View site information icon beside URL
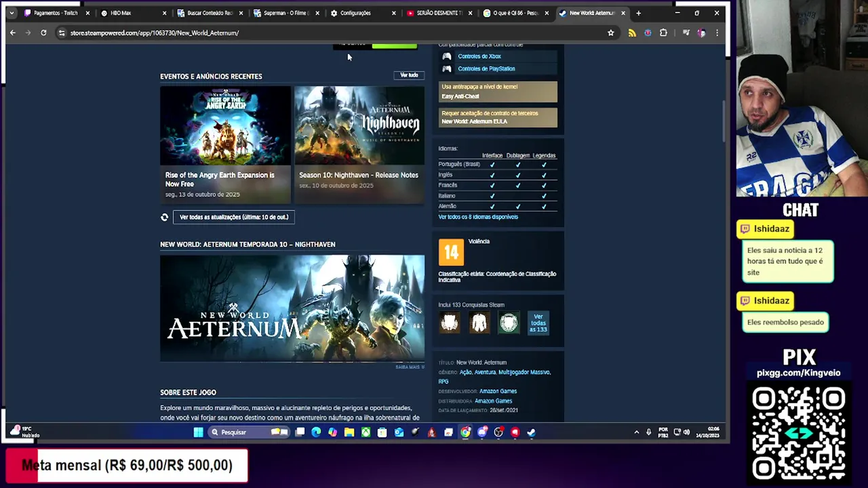 pos(62,33)
